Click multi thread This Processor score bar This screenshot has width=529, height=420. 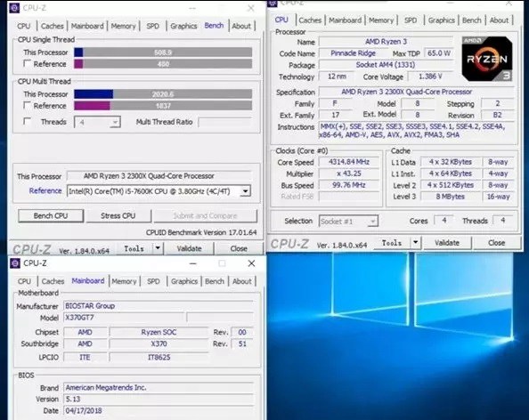click(163, 94)
